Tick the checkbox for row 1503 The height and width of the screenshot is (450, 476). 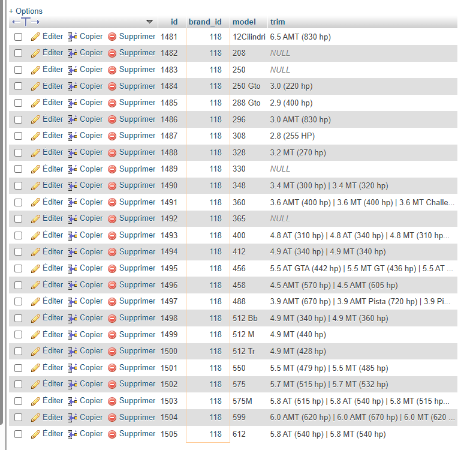tap(19, 401)
